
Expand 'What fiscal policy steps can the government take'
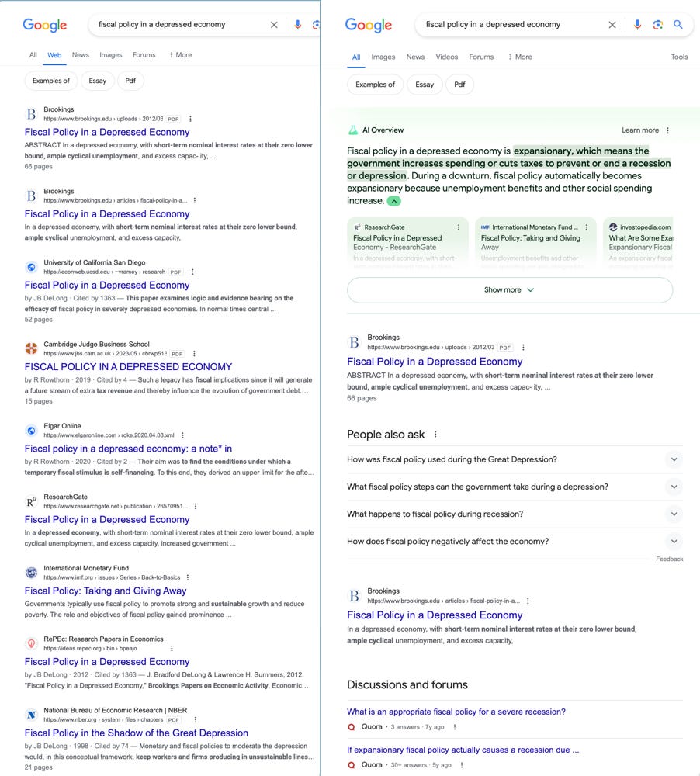click(x=515, y=487)
